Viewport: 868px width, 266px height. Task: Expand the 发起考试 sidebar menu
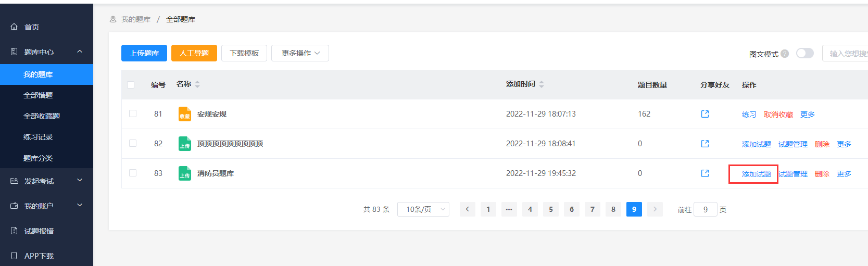pyautogui.click(x=46, y=181)
